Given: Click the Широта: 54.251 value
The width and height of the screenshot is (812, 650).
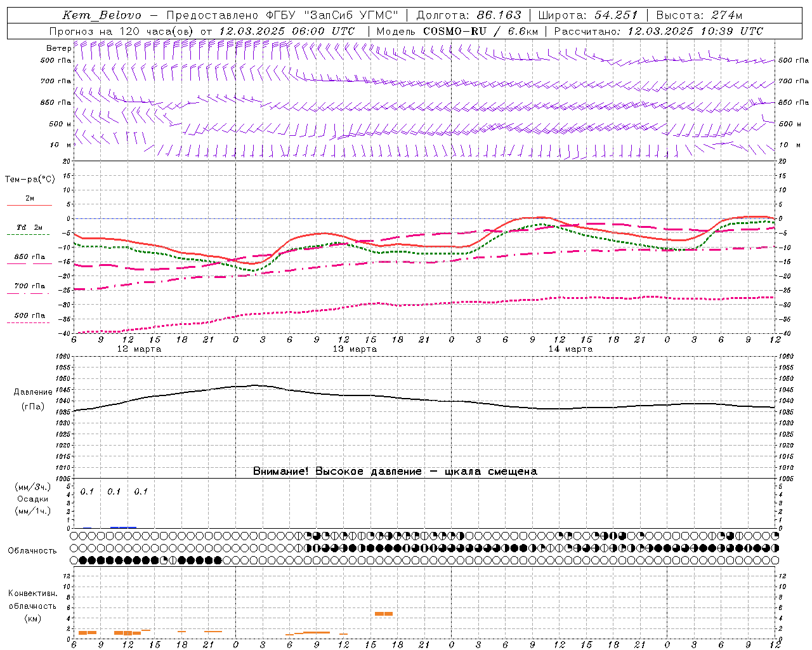Looking at the screenshot, I should click(x=587, y=15).
